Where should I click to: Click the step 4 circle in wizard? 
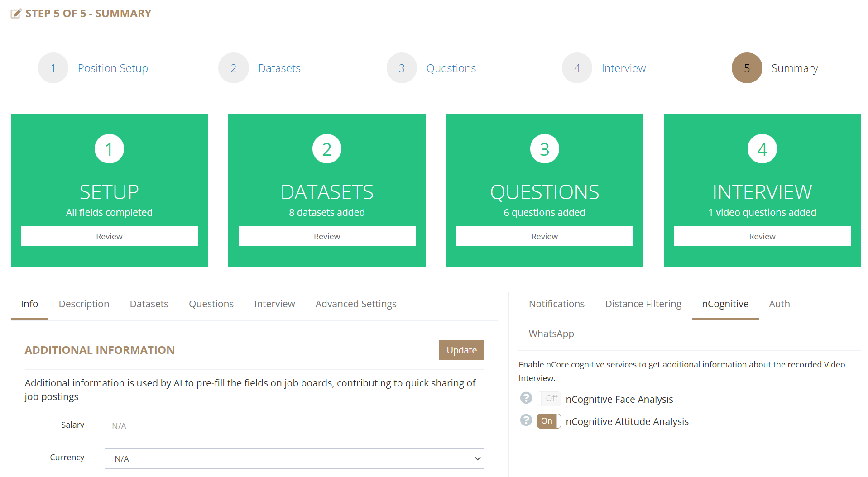(577, 68)
